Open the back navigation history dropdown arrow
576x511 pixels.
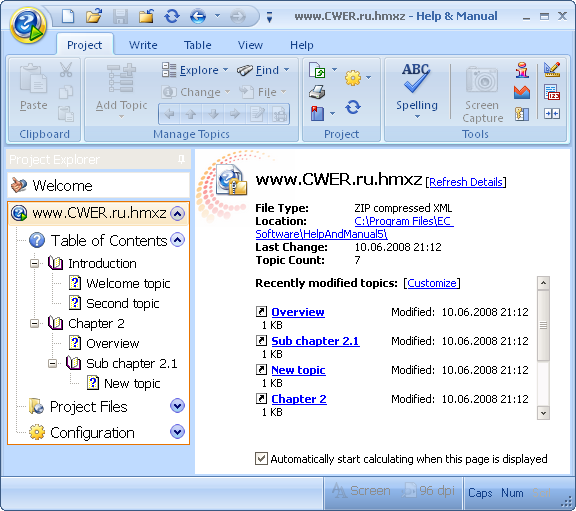[x=217, y=16]
